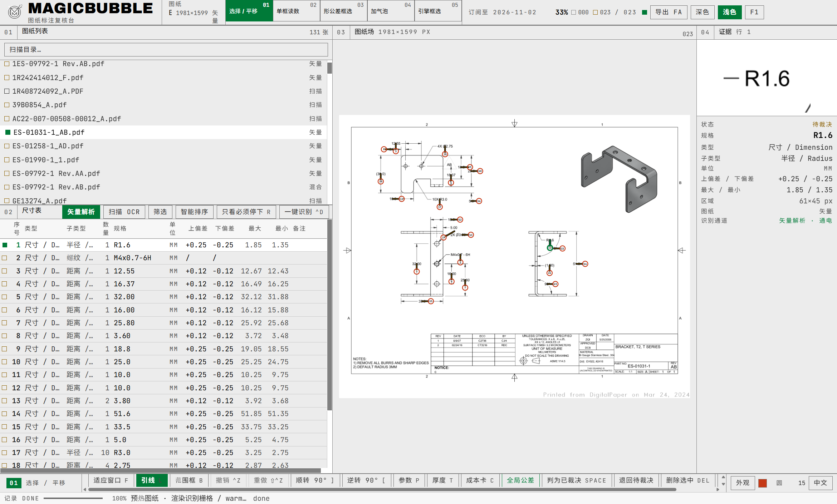Select balloon marker 21 on the drawing
The height and width of the screenshot is (504, 837).
[549, 273]
